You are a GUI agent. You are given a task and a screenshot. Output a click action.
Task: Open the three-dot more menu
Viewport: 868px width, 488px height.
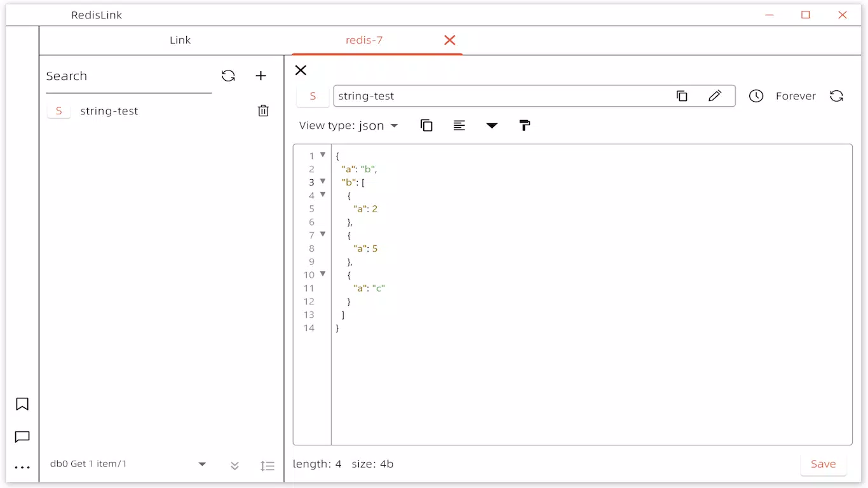(22, 468)
